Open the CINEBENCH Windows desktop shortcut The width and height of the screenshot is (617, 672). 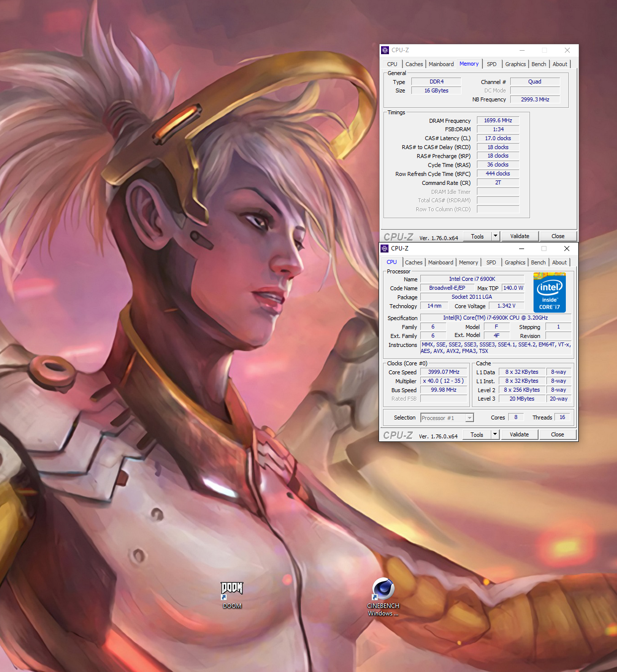[x=383, y=596]
